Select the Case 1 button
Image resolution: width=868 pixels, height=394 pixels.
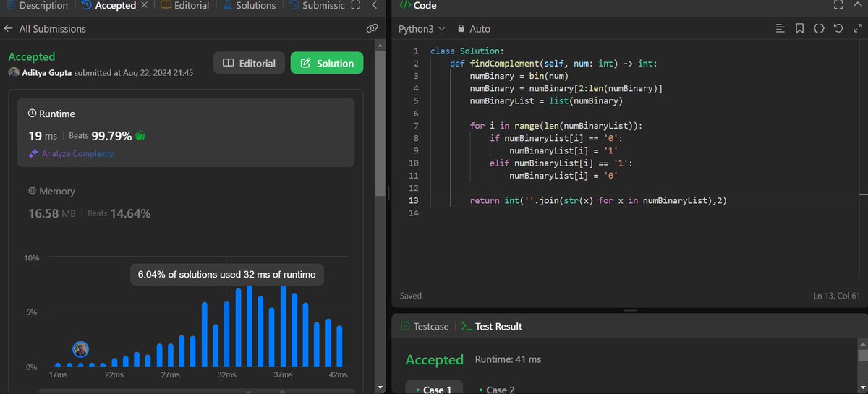(x=433, y=389)
